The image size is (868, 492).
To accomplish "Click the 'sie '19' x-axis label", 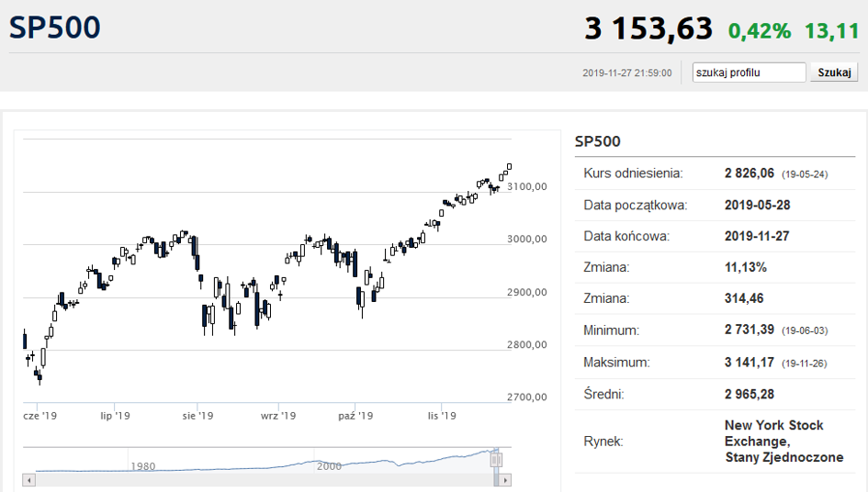I will (197, 416).
